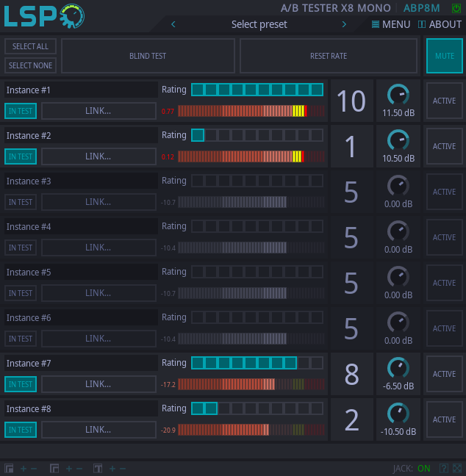Screen dimensions: 466x476
Task: Open the ABOUT page
Action: (x=440, y=24)
